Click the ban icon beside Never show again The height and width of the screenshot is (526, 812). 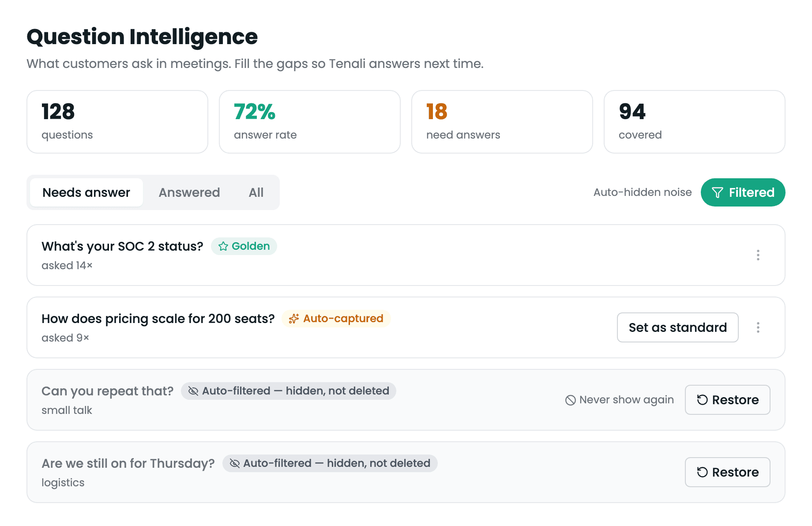(571, 400)
